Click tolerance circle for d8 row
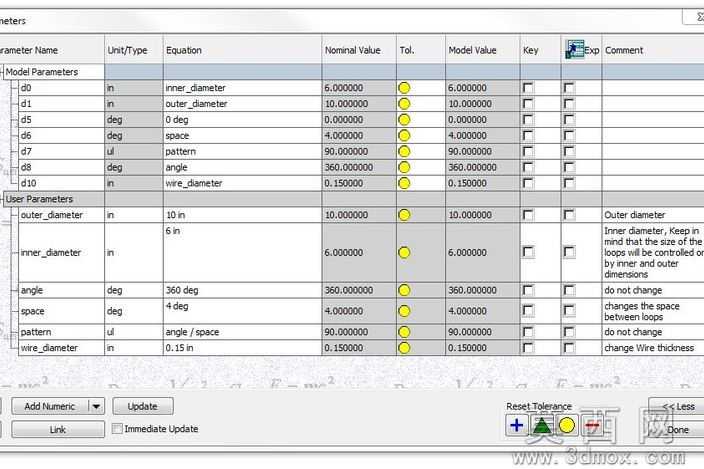 click(x=404, y=167)
